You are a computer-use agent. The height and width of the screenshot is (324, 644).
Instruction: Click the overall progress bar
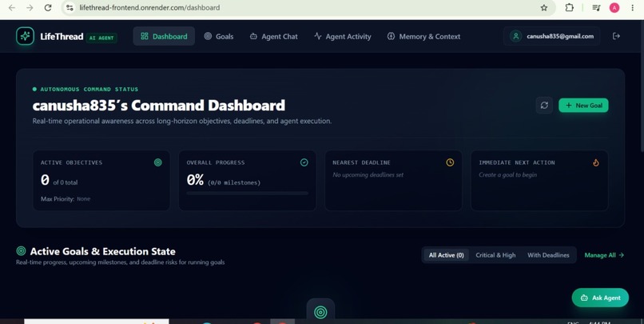click(247, 193)
